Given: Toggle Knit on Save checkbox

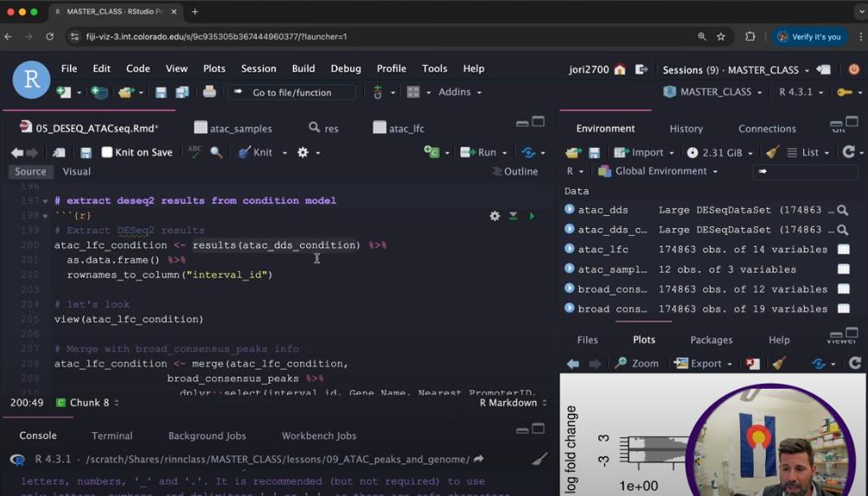Looking at the screenshot, I should [x=107, y=152].
